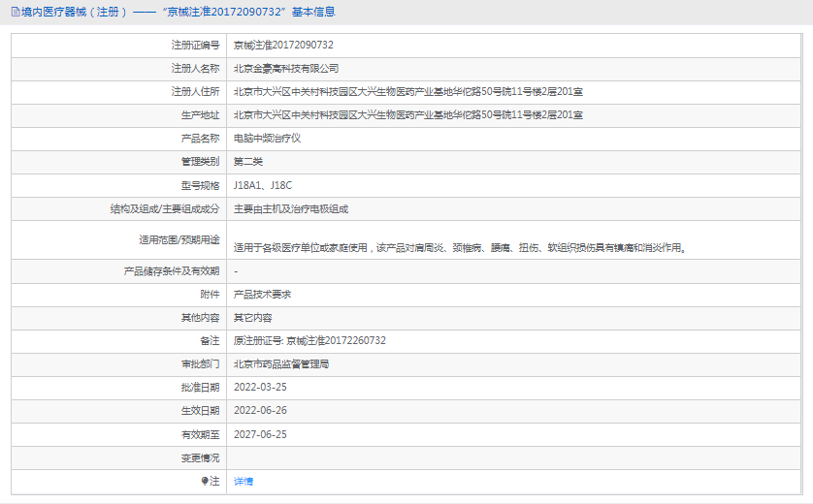Click the document icon beside 境内医疗器械 title
This screenshot has height=504, width=813.
click(16, 12)
